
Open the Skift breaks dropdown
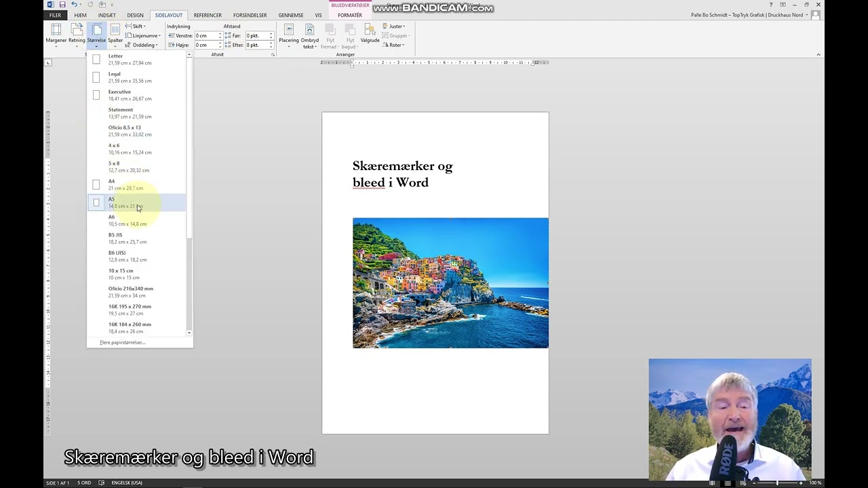tap(136, 26)
